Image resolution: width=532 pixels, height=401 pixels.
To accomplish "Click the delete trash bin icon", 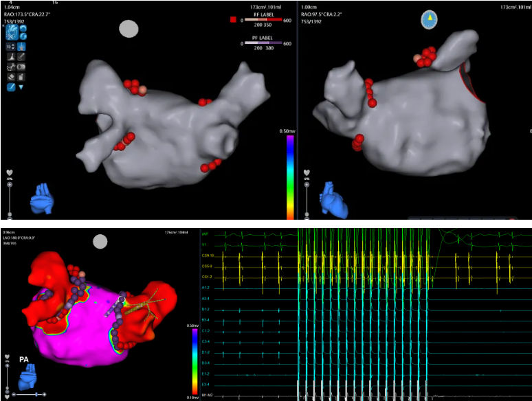I will point(21,77).
